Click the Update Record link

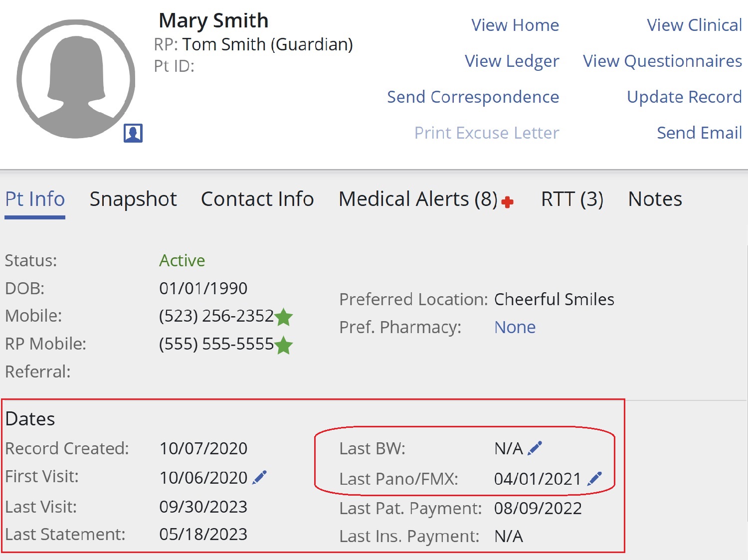click(684, 97)
